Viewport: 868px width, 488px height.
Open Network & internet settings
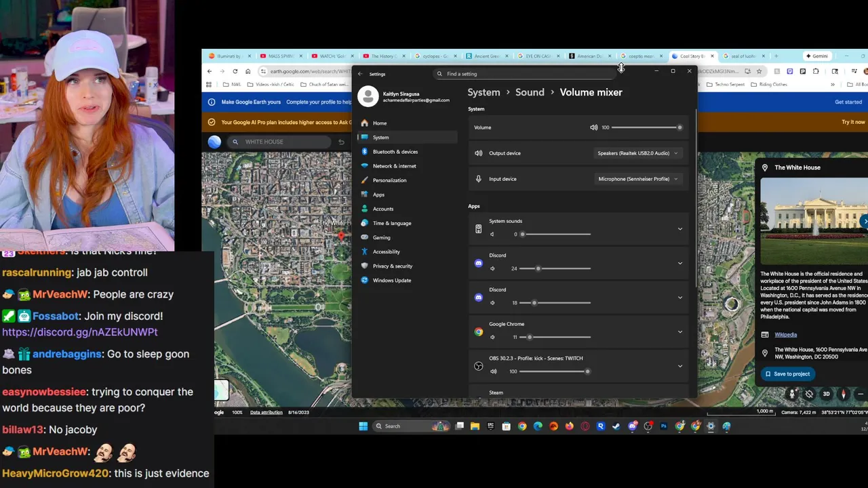tap(408, 166)
